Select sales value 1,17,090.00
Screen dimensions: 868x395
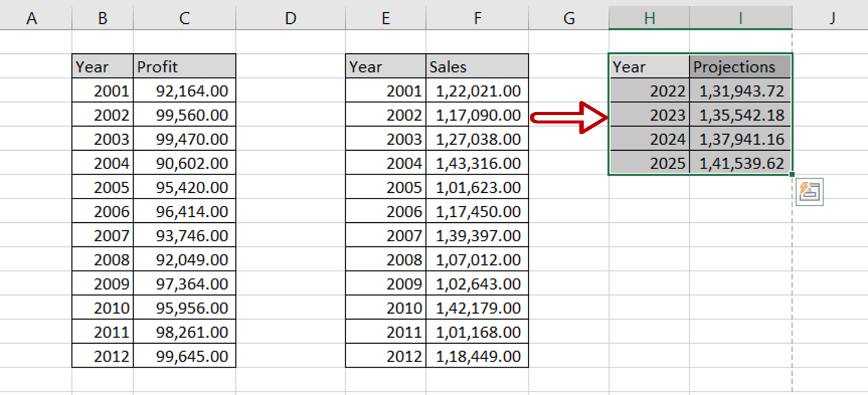click(x=477, y=114)
